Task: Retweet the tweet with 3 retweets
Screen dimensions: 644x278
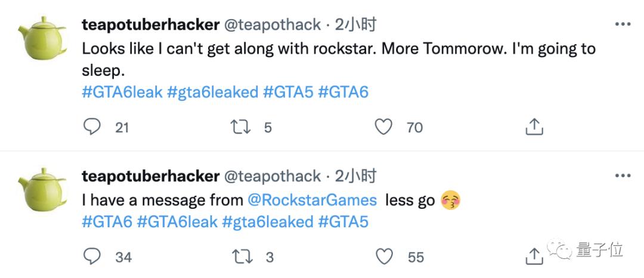Action: [241, 257]
